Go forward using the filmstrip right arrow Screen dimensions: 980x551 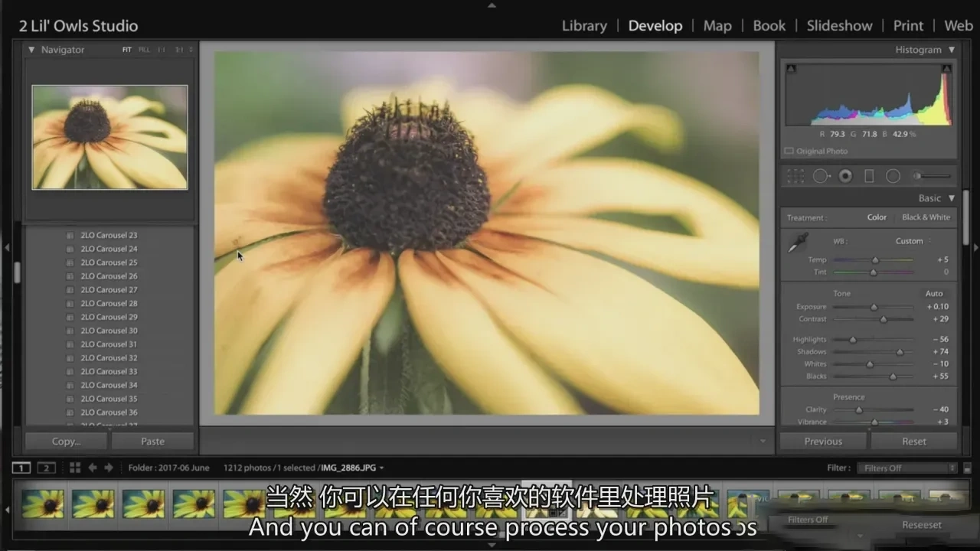(x=109, y=468)
